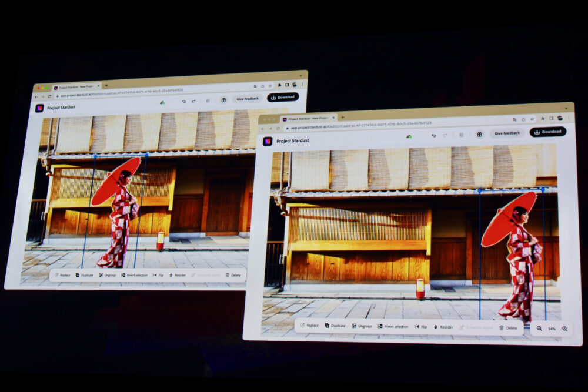Click Undo arrow in the front window
This screenshot has height=392, width=588.
[x=434, y=136]
